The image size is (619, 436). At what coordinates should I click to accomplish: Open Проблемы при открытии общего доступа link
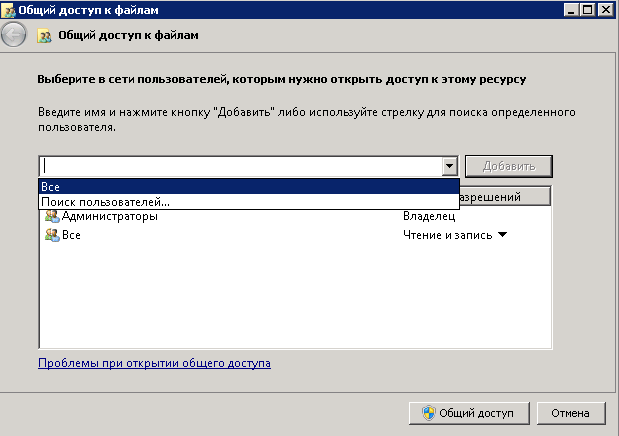[x=154, y=363]
